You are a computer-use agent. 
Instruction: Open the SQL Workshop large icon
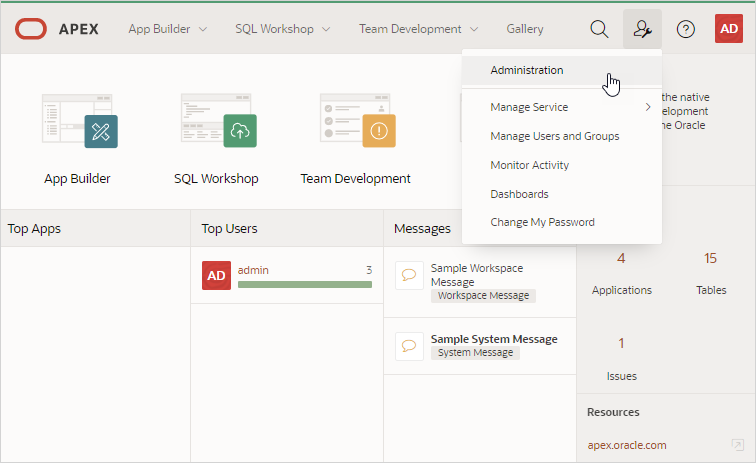218,121
